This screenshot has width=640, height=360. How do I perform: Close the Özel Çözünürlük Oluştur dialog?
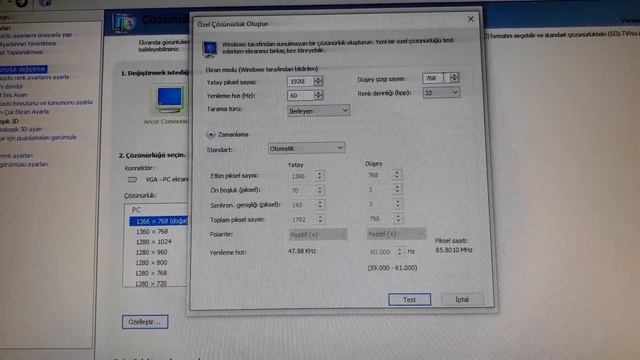pyautogui.click(x=470, y=19)
